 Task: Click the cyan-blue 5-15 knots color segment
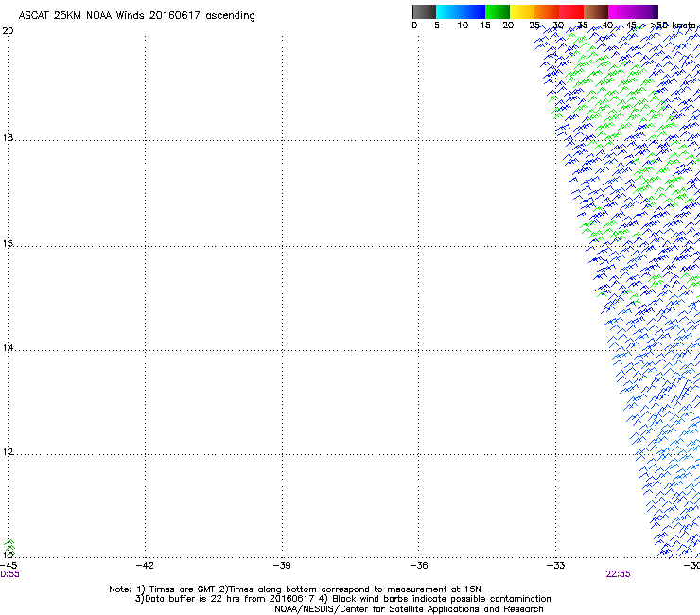pos(461,11)
